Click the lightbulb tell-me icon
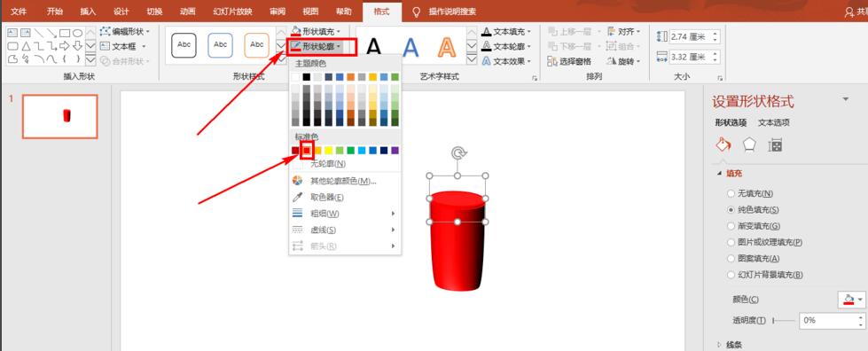 coord(417,12)
